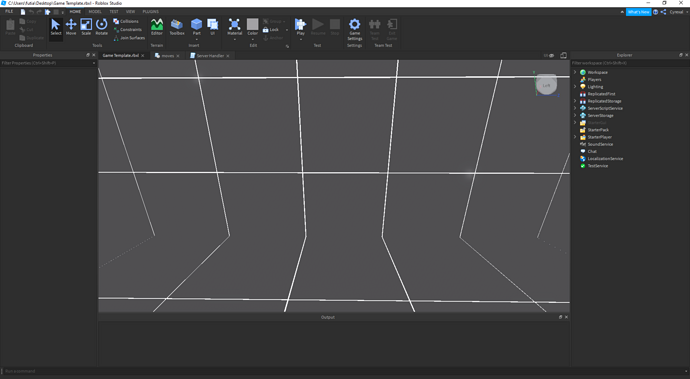
Task: Toggle Constraints option
Action: [x=128, y=29]
